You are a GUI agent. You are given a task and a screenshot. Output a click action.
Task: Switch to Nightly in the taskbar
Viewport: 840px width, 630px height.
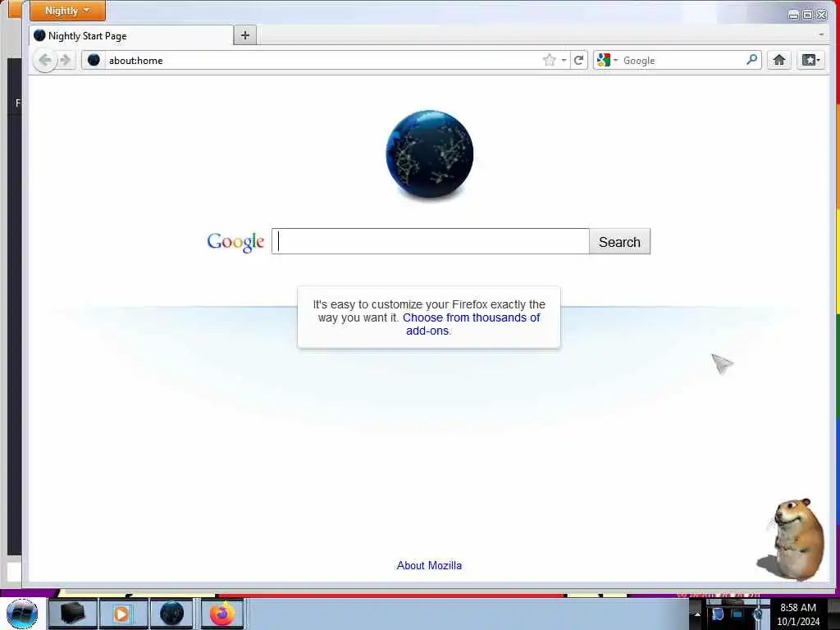click(172, 614)
